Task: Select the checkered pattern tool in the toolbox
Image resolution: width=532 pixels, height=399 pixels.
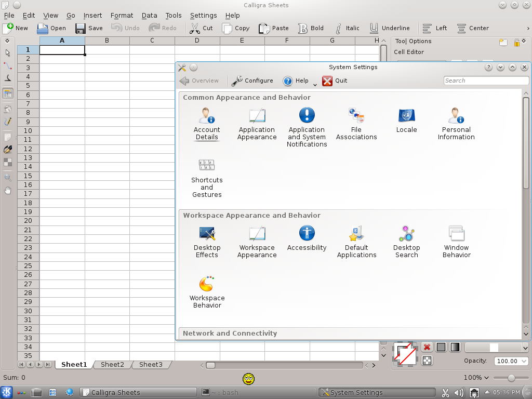Action: 7,162
